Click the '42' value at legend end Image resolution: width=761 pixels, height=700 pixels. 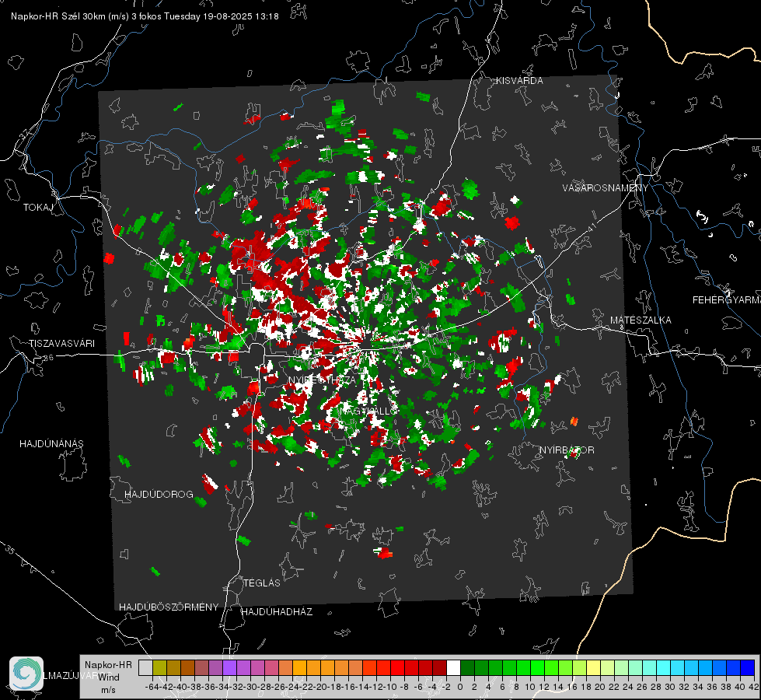tap(754, 687)
